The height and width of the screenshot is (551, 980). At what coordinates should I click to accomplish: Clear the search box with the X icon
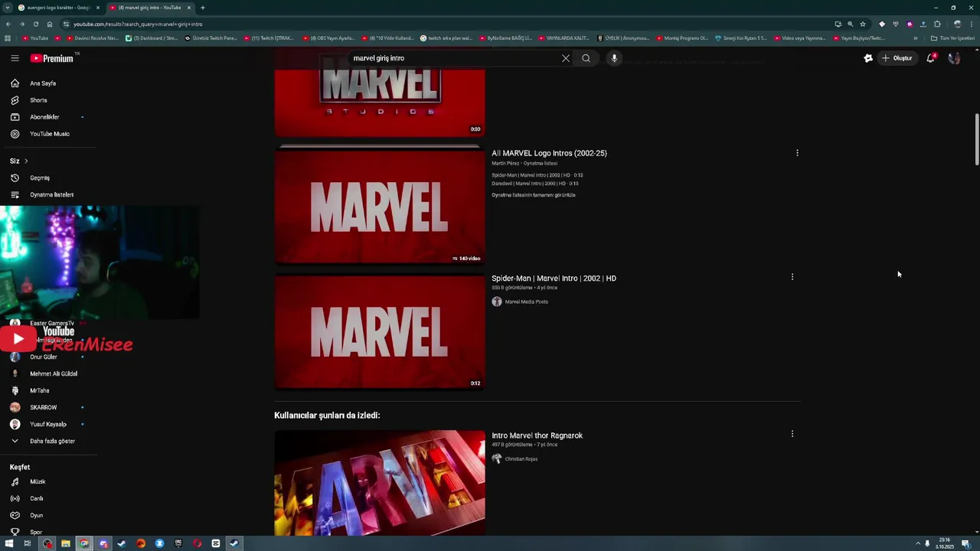pos(566,58)
